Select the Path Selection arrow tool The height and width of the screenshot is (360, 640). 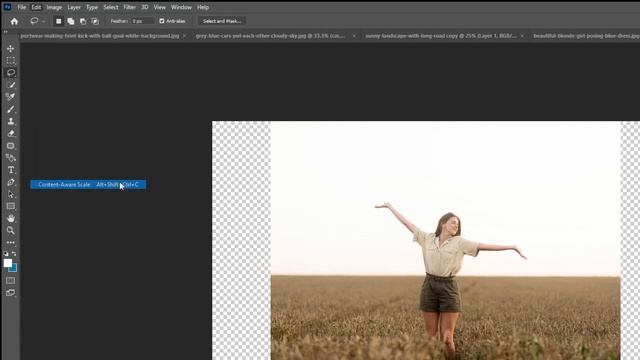coord(11,194)
